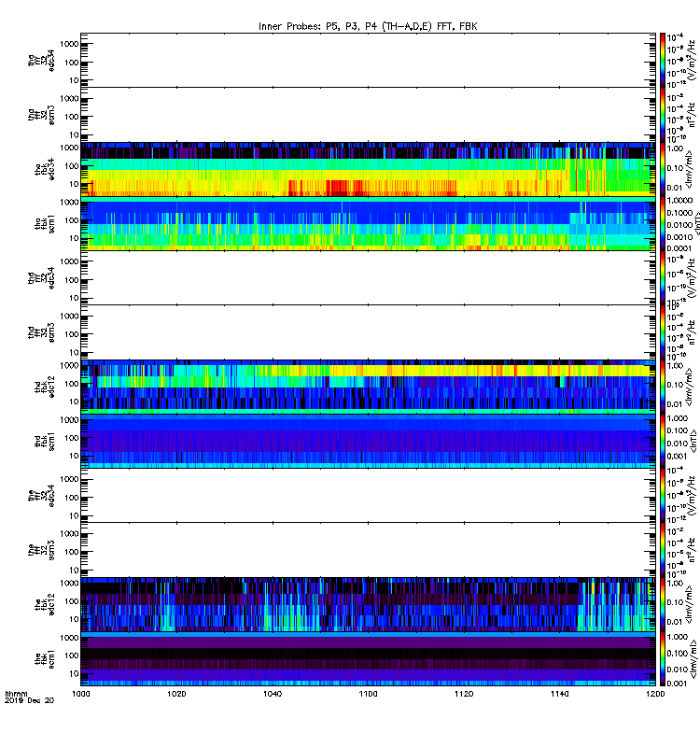Click the 'the fff 32 edc34' panel label
The width and height of the screenshot is (700, 747).
click(x=41, y=496)
